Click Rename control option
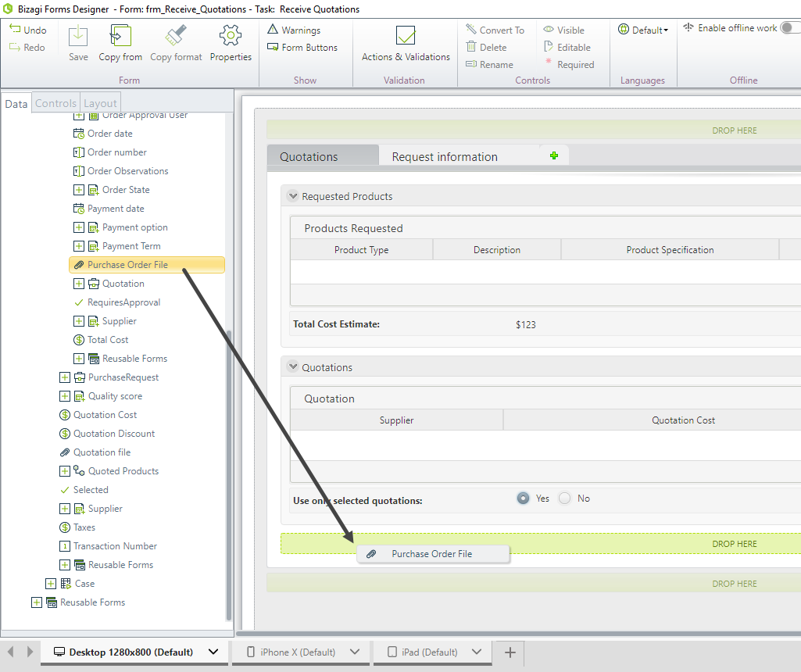Image resolution: width=801 pixels, height=672 pixels. coord(489,65)
